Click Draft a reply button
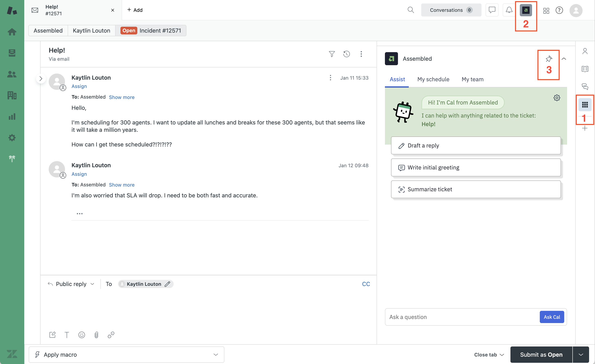This screenshot has height=364, width=595. [476, 146]
